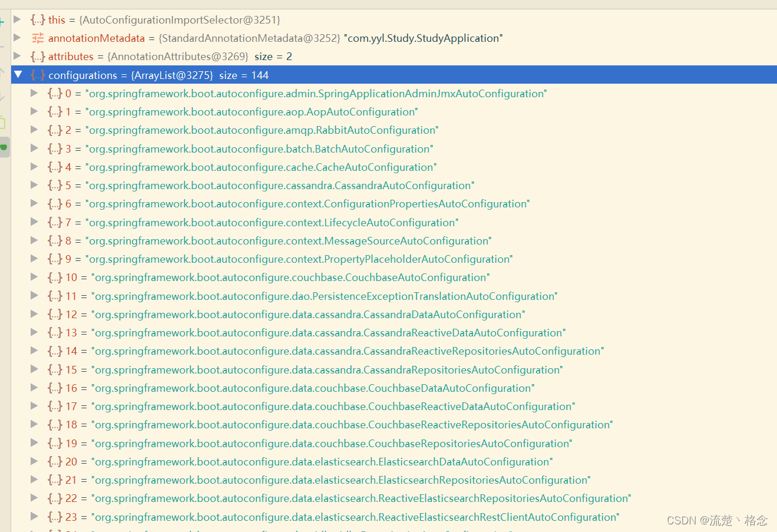
Task: Select the ReactiveElasticsearchRepositoriesAutoConfiguration string value
Action: tap(361, 498)
